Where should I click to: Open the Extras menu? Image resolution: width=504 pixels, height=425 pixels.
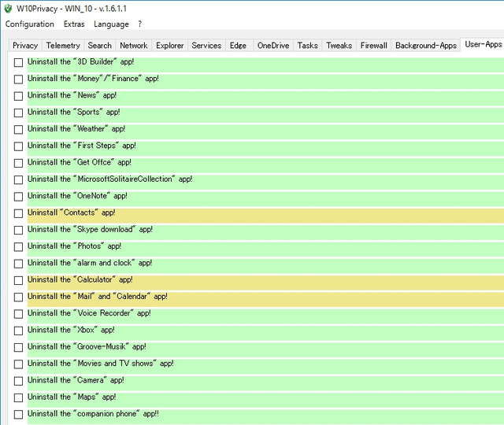coord(74,24)
